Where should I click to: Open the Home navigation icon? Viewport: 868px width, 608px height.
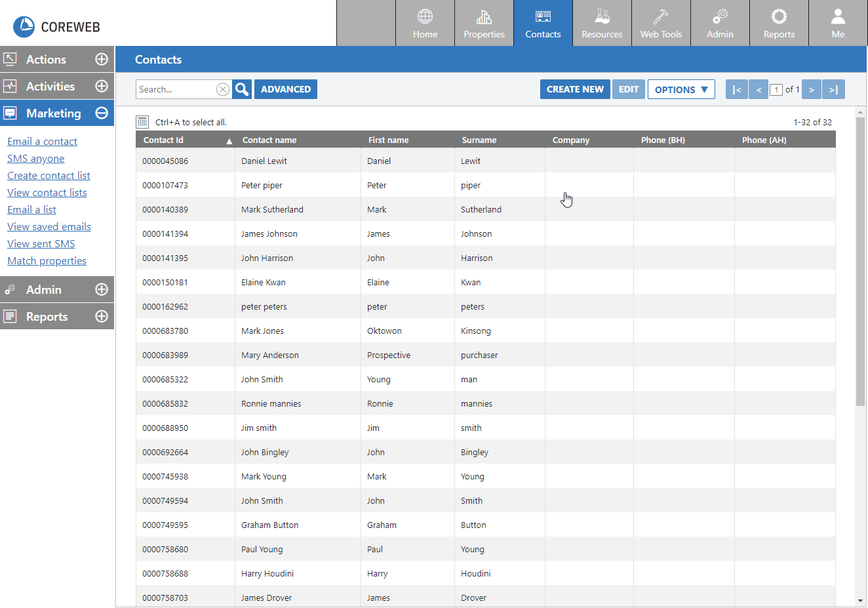425,24
